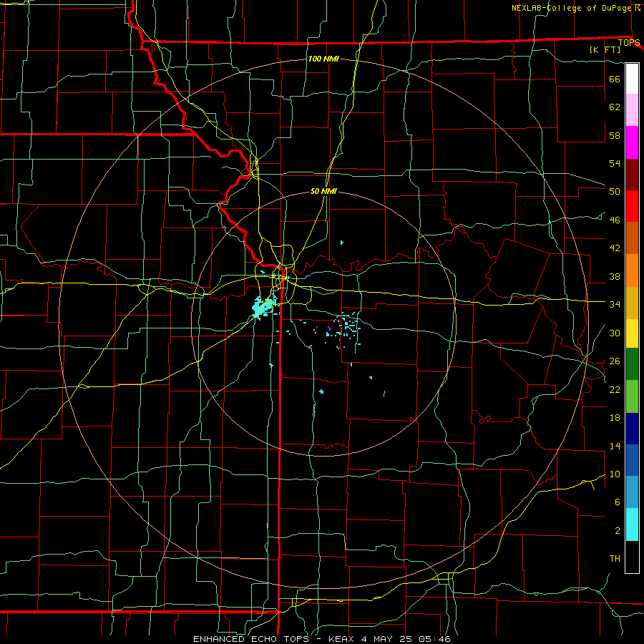Click the legend value 2
644x644 pixels.
point(618,531)
